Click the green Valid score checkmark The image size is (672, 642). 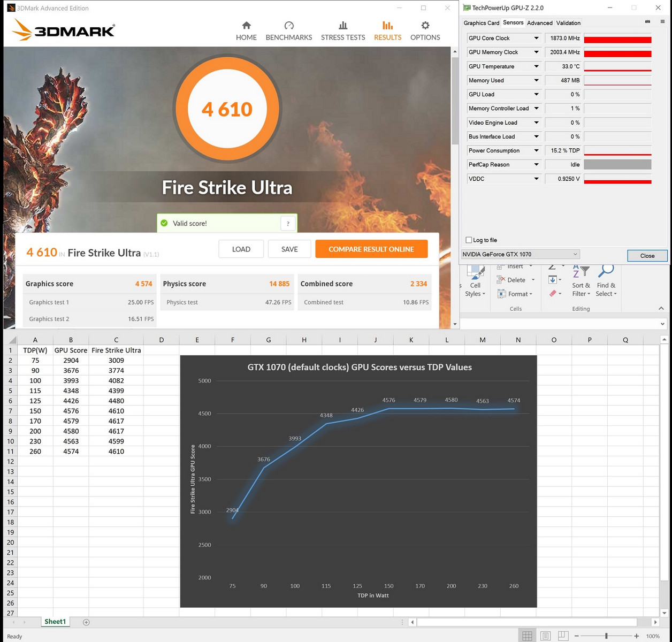tap(164, 223)
